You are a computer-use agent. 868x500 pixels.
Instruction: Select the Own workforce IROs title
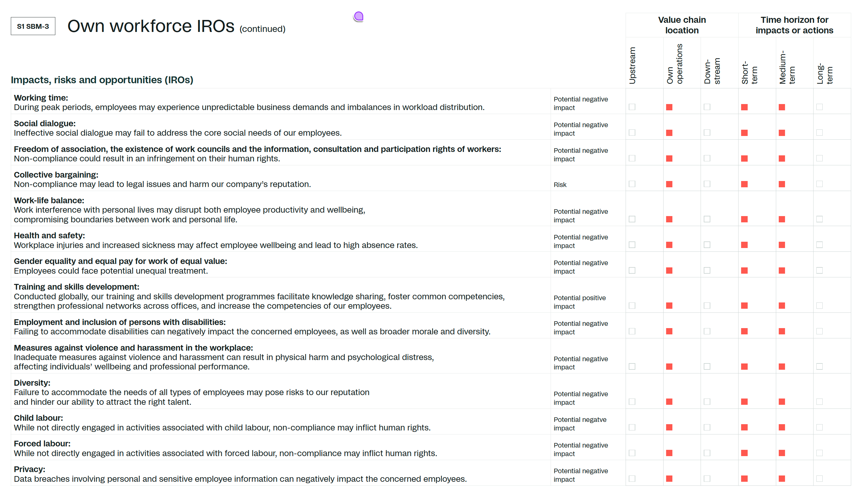pyautogui.click(x=151, y=26)
